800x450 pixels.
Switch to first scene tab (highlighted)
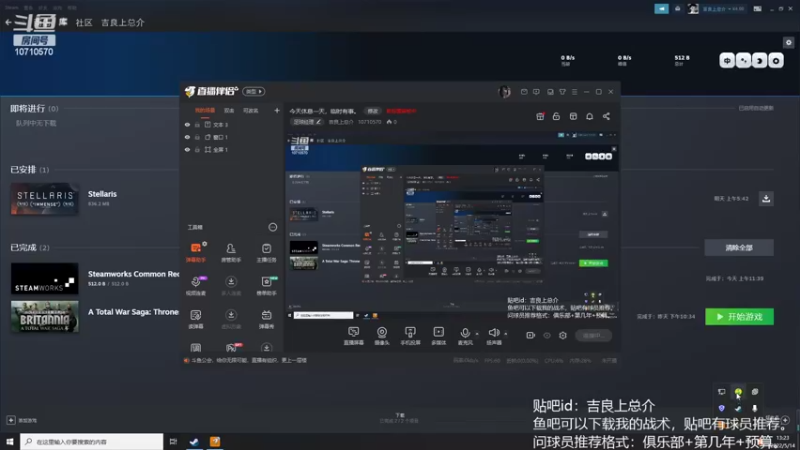tap(205, 111)
